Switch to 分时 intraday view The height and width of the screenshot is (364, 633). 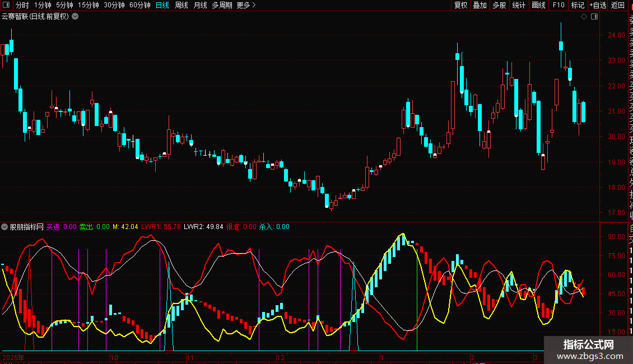22,5
